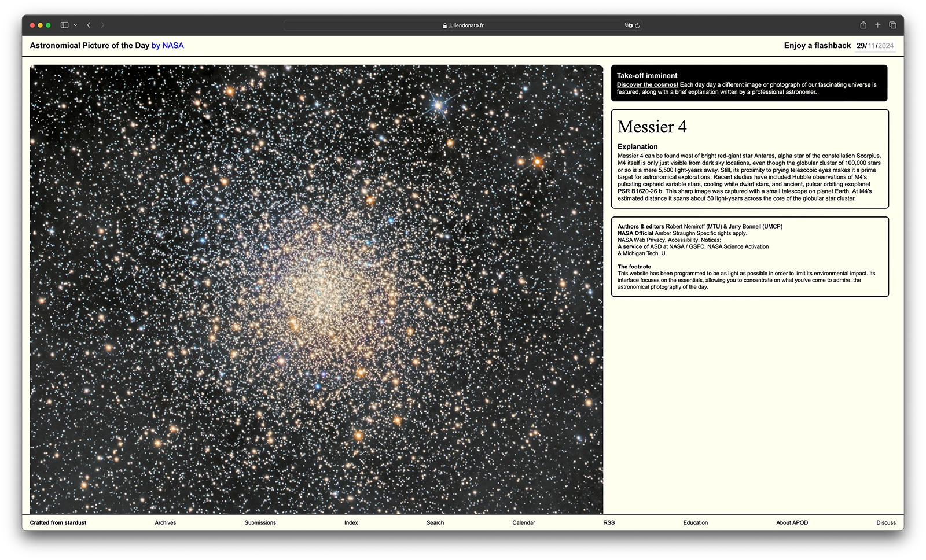The image size is (926, 560).
Task: Open 'NASA Science Activation' link
Action: (738, 246)
